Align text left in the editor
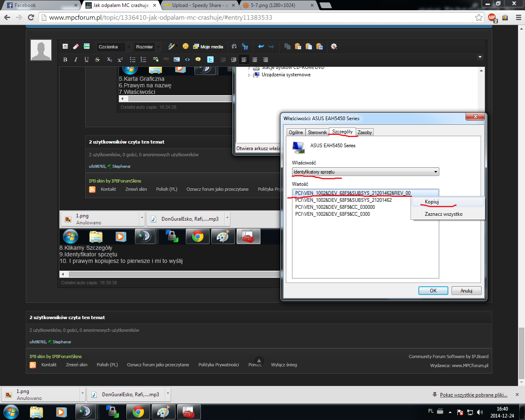 244,59
